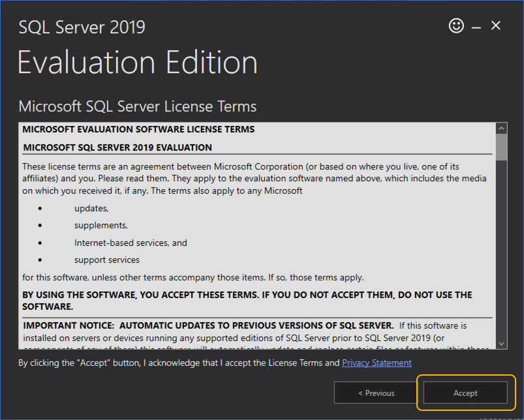Click the 'Evaluation Edition' heading
This screenshot has height=420, width=524.
(x=137, y=63)
